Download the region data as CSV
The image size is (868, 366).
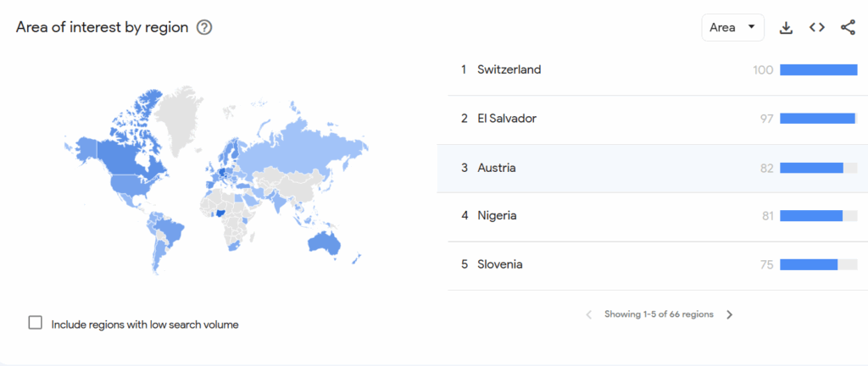pyautogui.click(x=786, y=27)
